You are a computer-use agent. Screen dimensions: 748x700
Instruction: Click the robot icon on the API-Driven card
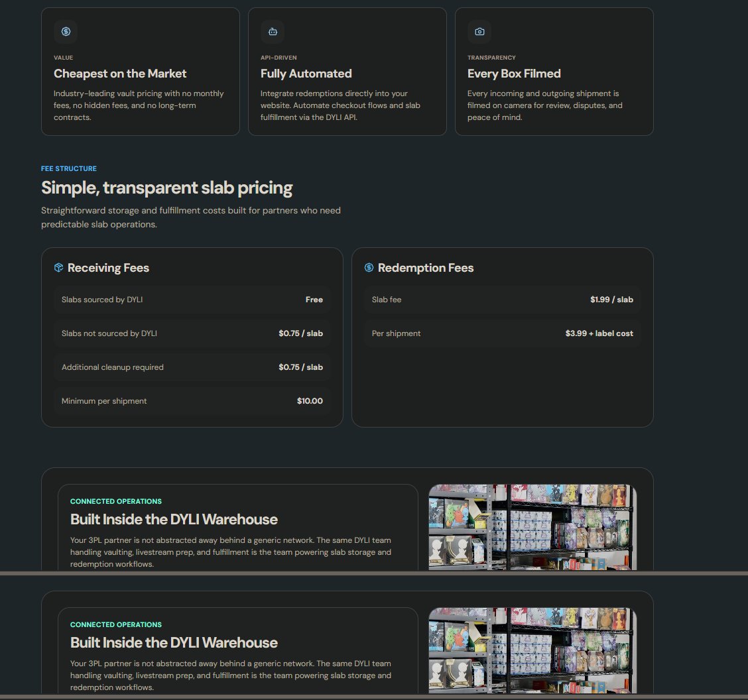(x=273, y=31)
